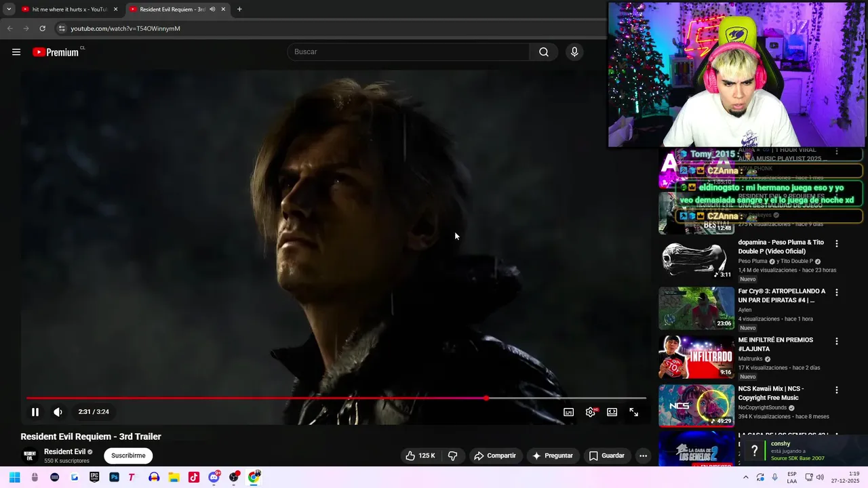The height and width of the screenshot is (488, 868).
Task: View site information icon in address bar
Action: point(62,28)
